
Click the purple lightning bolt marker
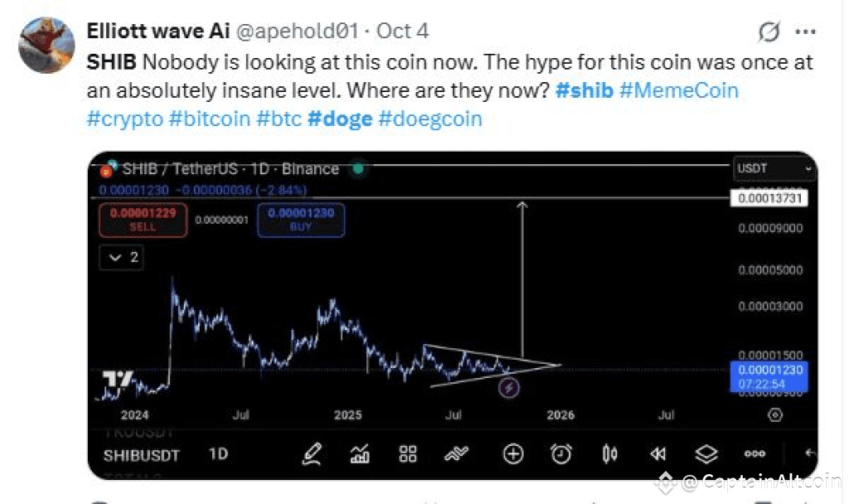(x=508, y=386)
